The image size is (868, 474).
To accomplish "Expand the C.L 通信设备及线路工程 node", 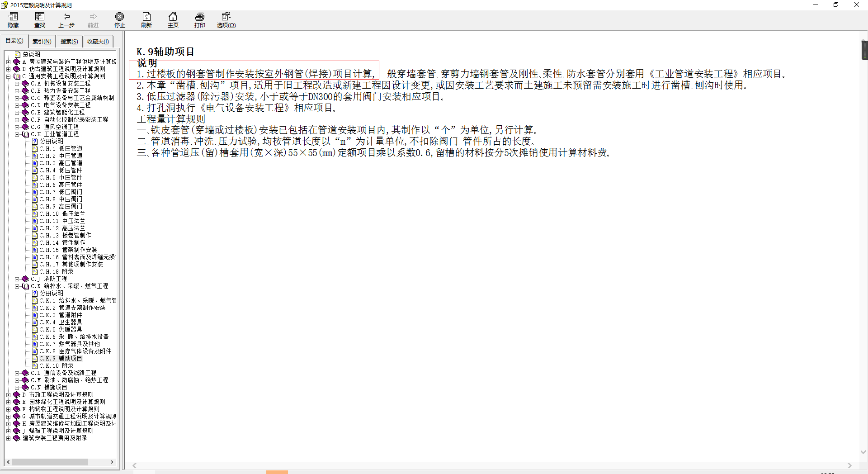I will (17, 373).
